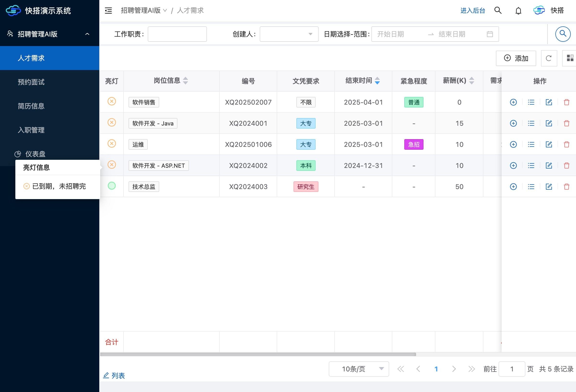This screenshot has height=392, width=576.
Task: Open list icon for 技术总监 row
Action: pos(531,186)
